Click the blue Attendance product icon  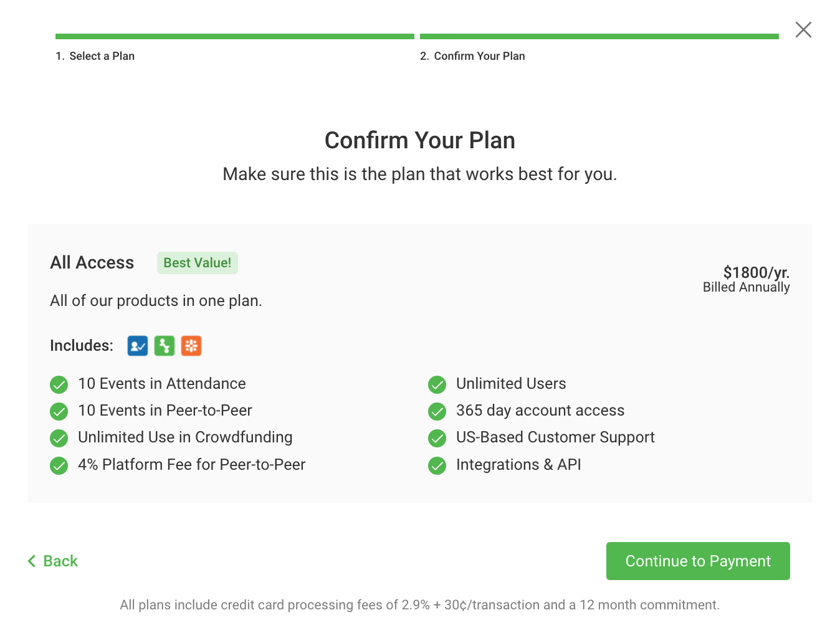[138, 346]
